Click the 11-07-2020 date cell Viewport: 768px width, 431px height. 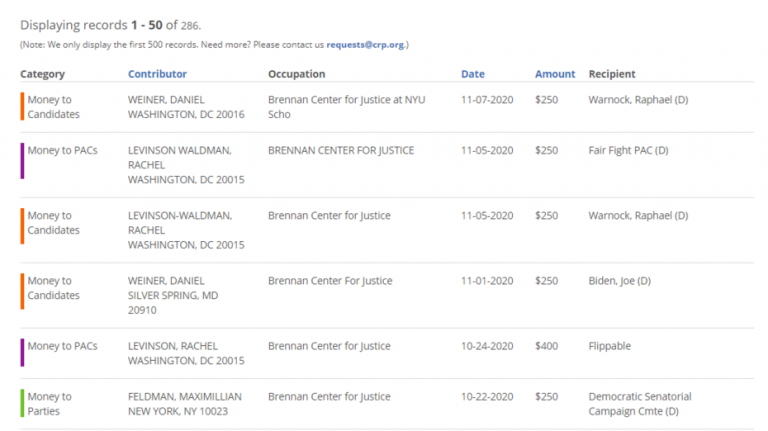486,100
